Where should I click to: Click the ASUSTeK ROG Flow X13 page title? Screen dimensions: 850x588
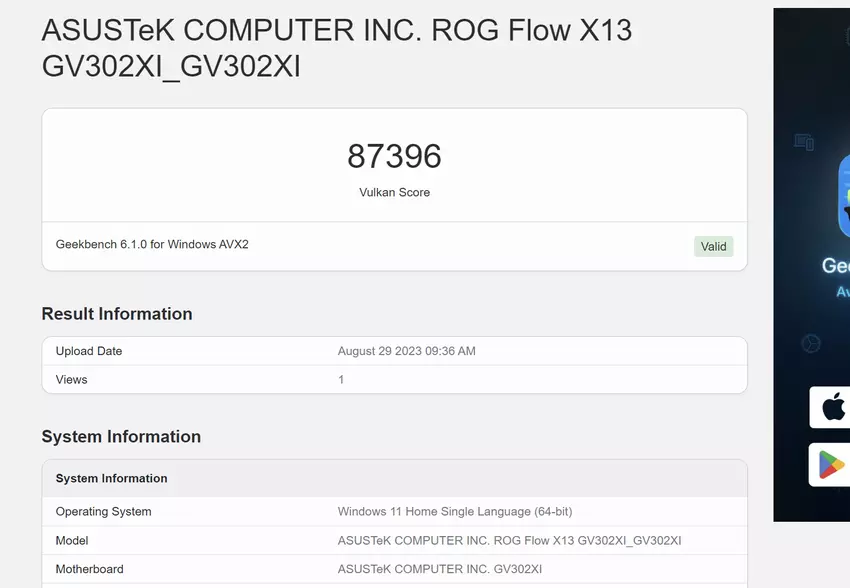(x=336, y=48)
